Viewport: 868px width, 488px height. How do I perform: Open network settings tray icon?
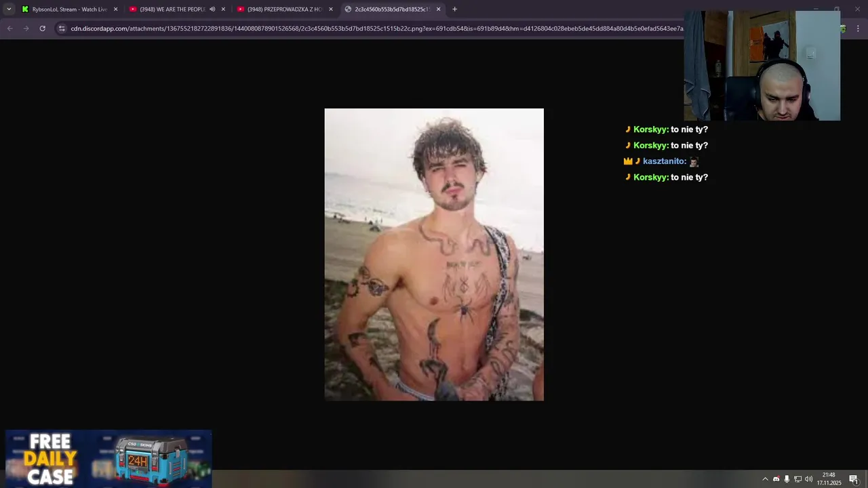point(797,479)
